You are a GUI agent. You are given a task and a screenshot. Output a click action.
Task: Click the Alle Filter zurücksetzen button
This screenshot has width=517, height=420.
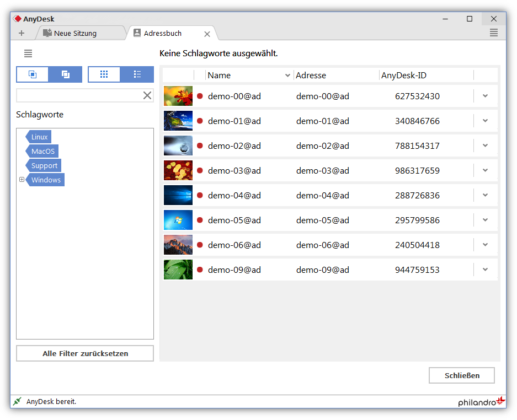click(x=84, y=353)
